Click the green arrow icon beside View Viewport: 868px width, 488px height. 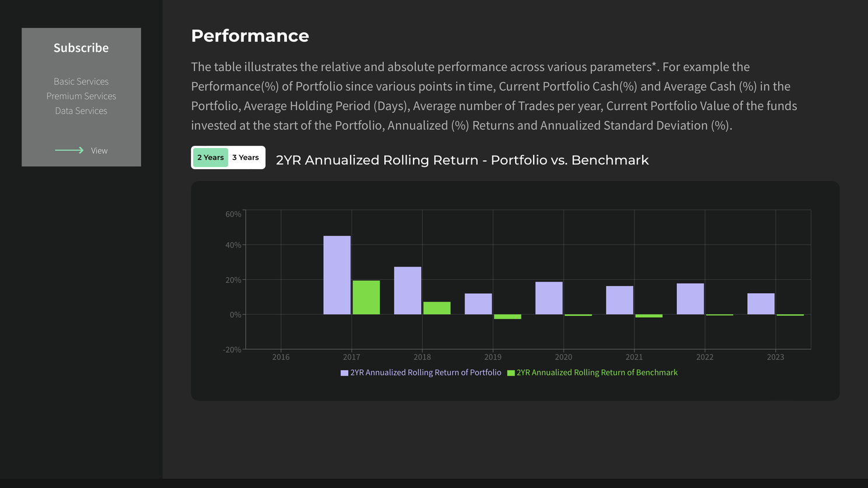pos(69,150)
